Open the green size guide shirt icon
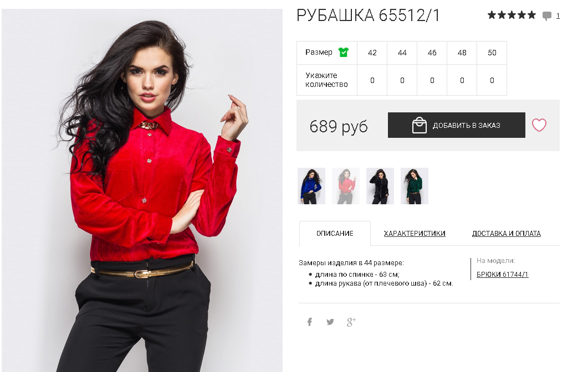This screenshot has width=588, height=372. (x=344, y=52)
